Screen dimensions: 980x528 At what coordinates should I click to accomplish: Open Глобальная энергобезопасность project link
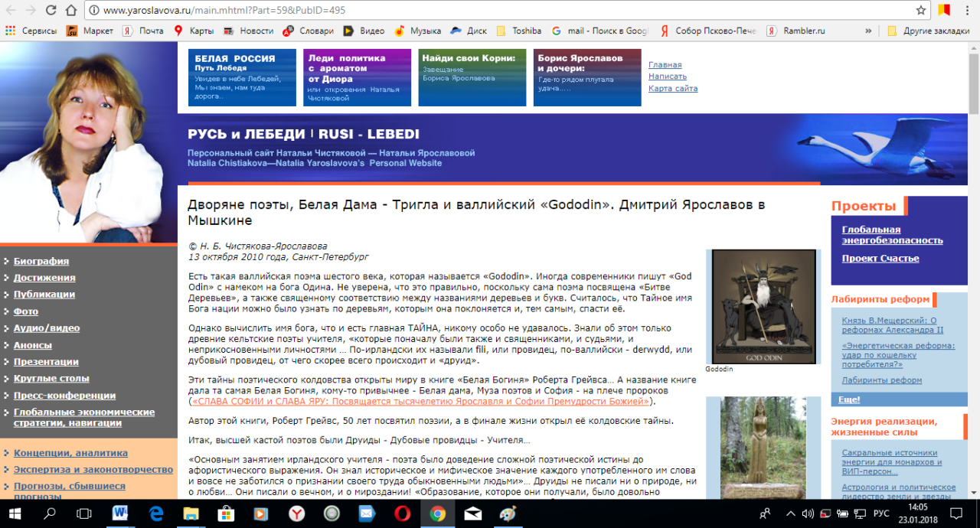[x=893, y=235]
